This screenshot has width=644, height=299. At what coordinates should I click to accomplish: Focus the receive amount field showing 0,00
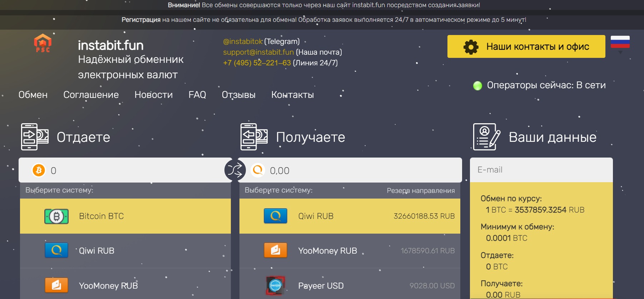350,170
